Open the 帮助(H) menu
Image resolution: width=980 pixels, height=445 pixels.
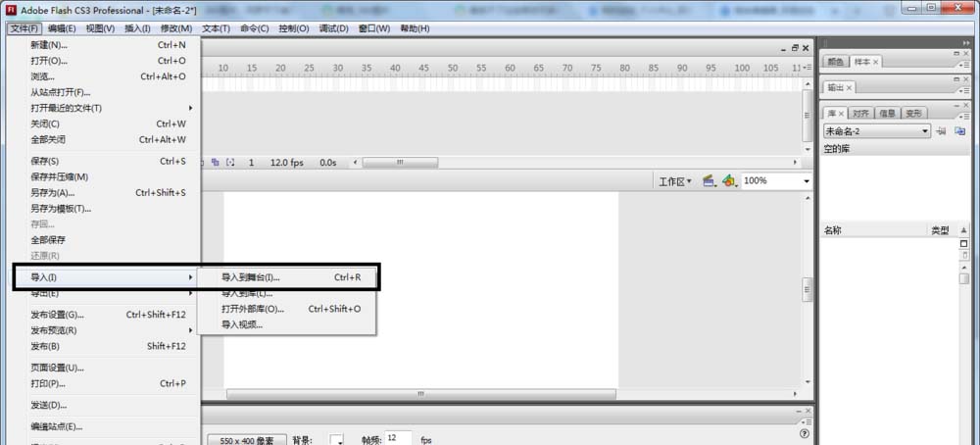click(415, 28)
